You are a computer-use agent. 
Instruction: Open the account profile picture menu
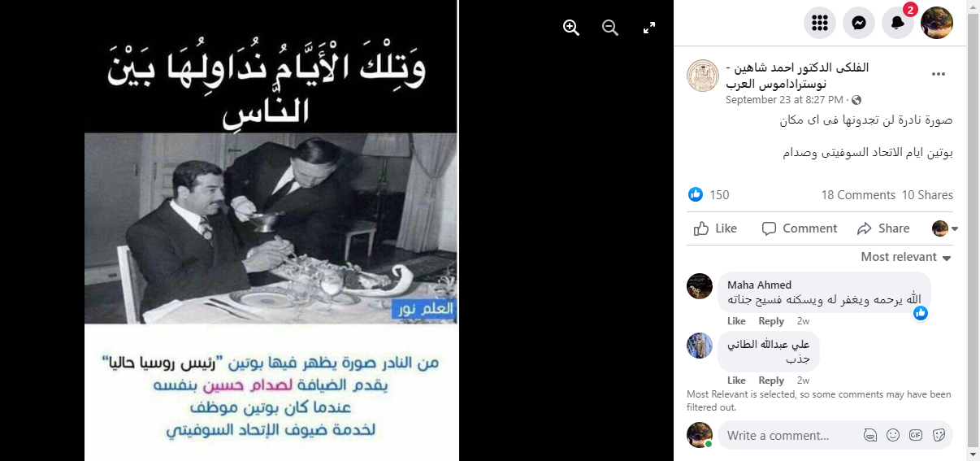click(x=937, y=23)
